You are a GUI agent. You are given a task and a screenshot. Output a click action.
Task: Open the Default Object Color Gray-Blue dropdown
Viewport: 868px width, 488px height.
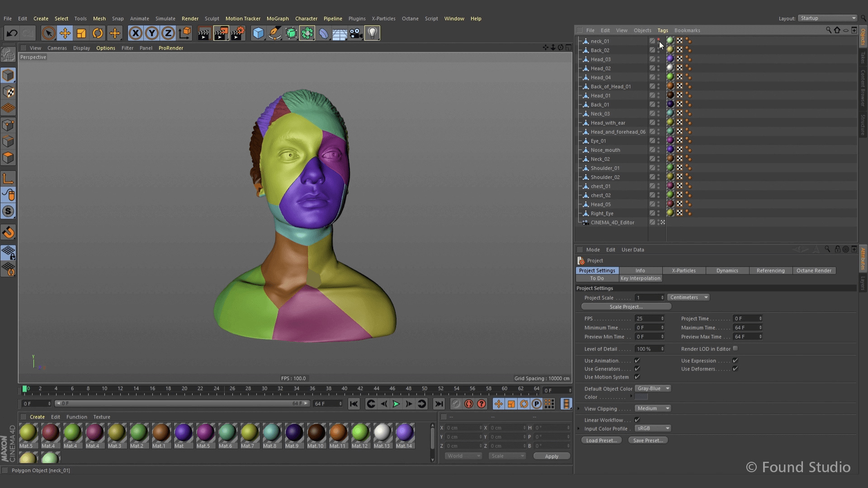(653, 389)
